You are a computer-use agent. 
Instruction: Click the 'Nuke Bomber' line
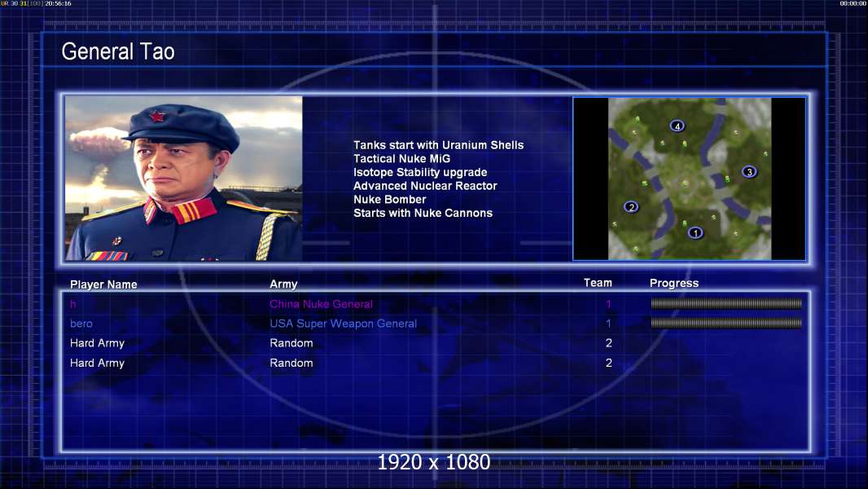[x=390, y=200]
